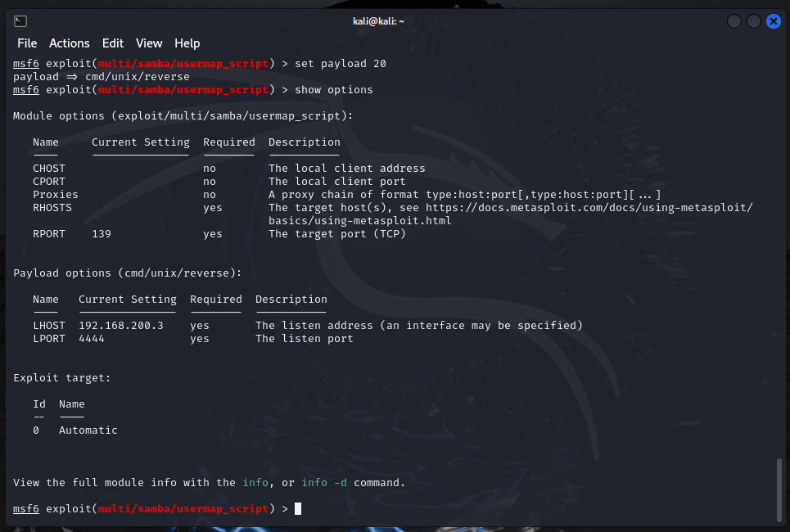Click 'The local client port' description
Image resolution: width=790 pixels, height=532 pixels.
pos(337,182)
